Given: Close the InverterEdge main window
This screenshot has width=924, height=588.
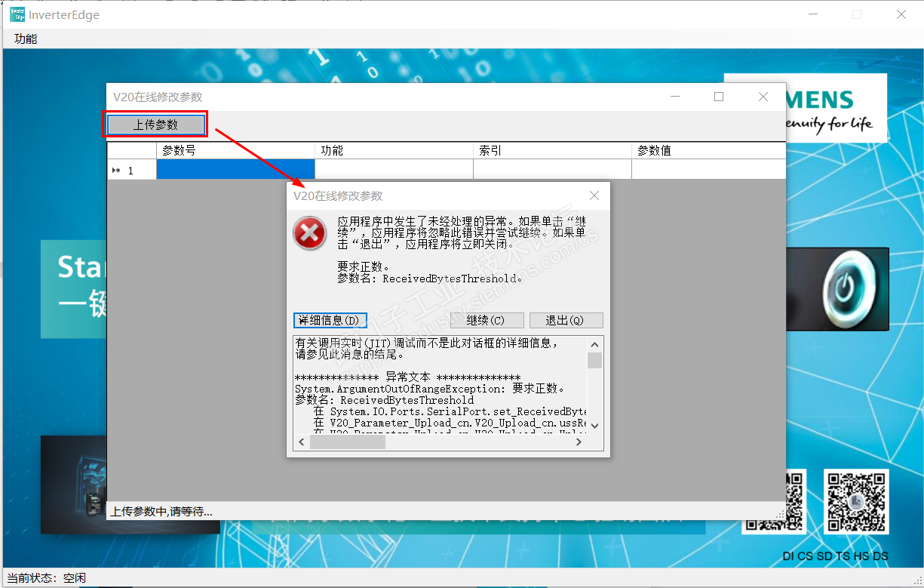Looking at the screenshot, I should pyautogui.click(x=901, y=14).
